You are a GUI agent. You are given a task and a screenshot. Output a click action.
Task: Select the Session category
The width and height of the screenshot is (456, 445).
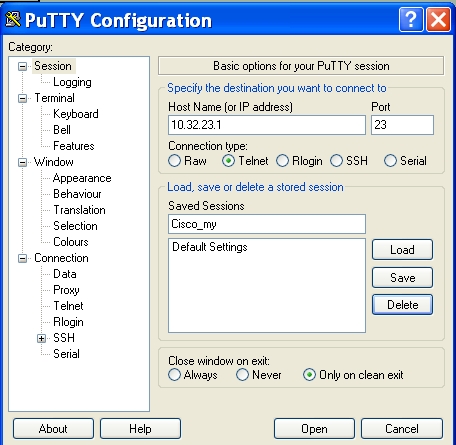click(53, 66)
